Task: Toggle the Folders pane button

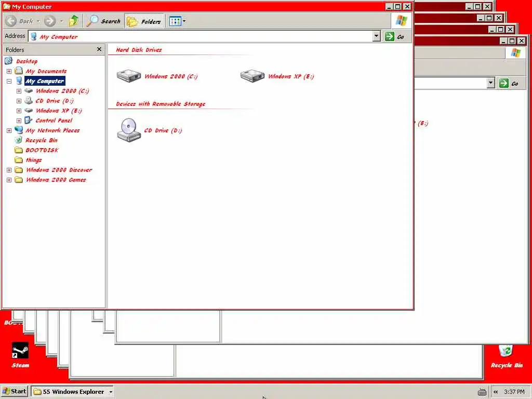Action: click(x=144, y=21)
